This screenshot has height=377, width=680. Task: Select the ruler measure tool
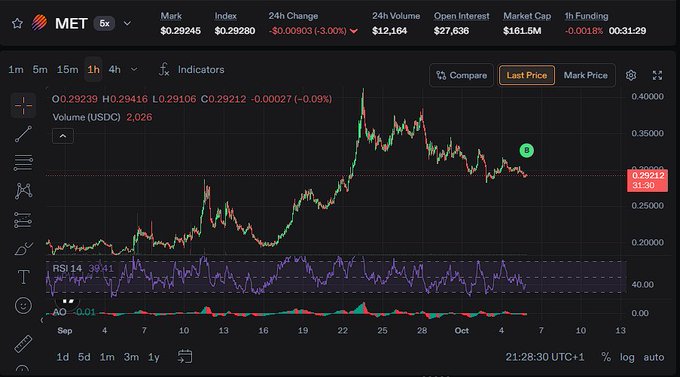23,344
